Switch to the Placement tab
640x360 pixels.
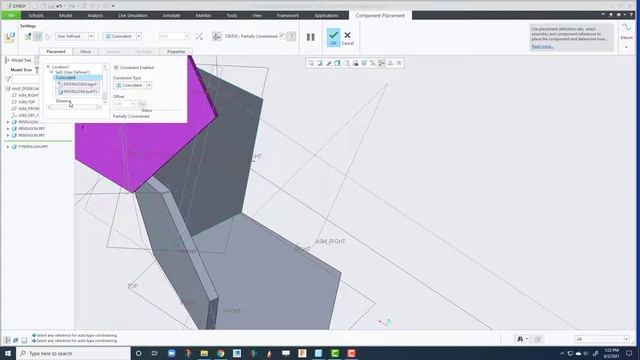tap(56, 51)
